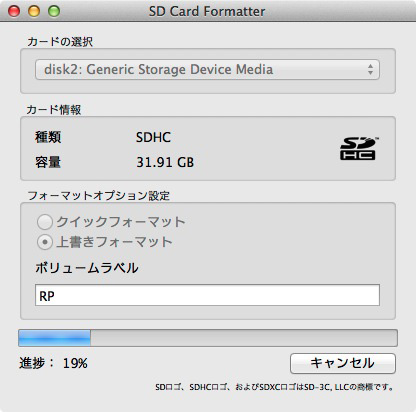
Task: Click the SDHC card type value
Action: (x=153, y=137)
